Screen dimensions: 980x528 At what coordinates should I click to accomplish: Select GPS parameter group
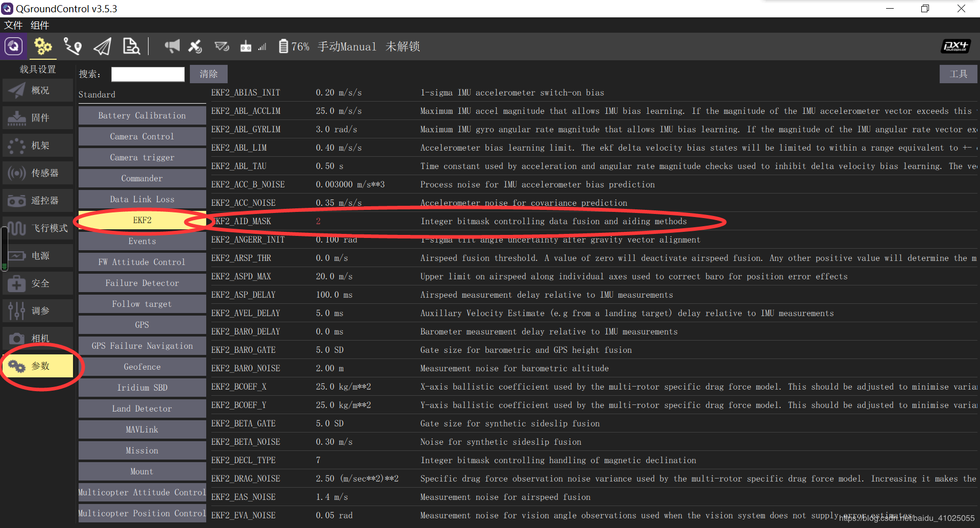pyautogui.click(x=142, y=325)
